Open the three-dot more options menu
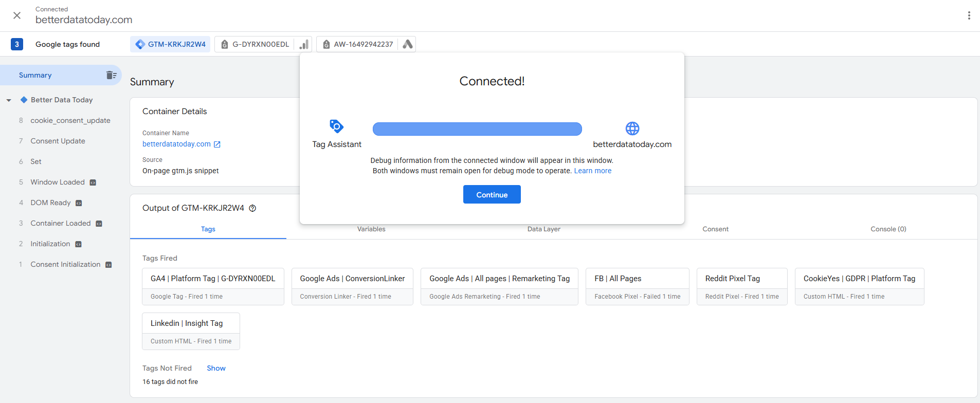Image resolution: width=980 pixels, height=403 pixels. (969, 15)
